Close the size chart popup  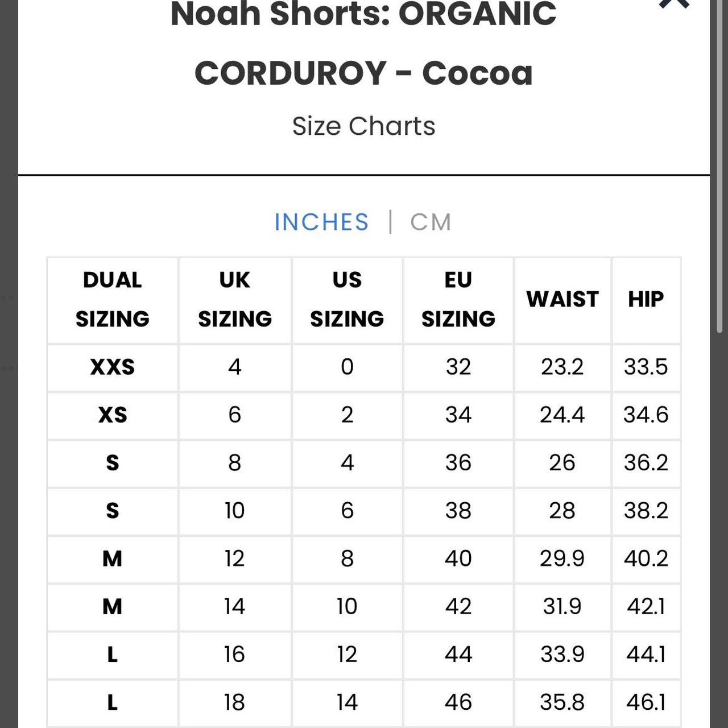[x=674, y=5]
